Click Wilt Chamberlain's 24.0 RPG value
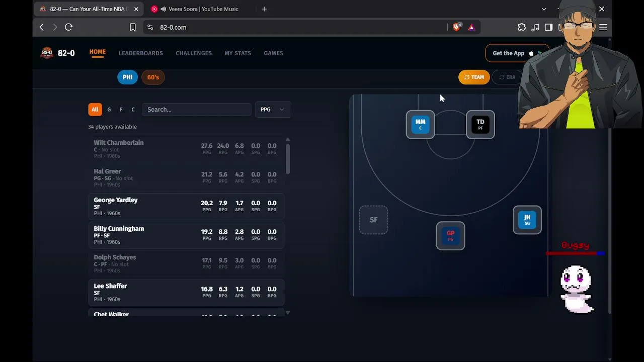644x362 pixels. tap(223, 146)
